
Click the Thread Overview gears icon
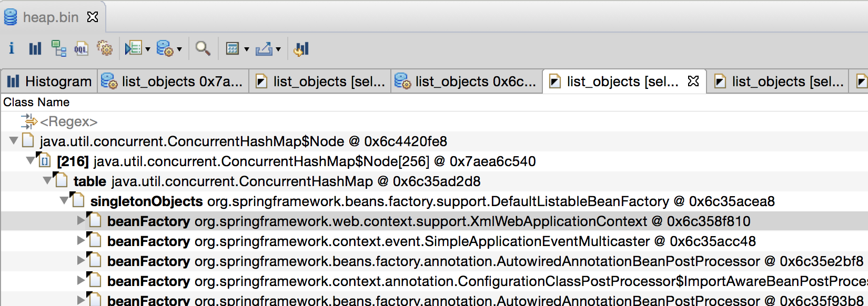click(x=105, y=49)
